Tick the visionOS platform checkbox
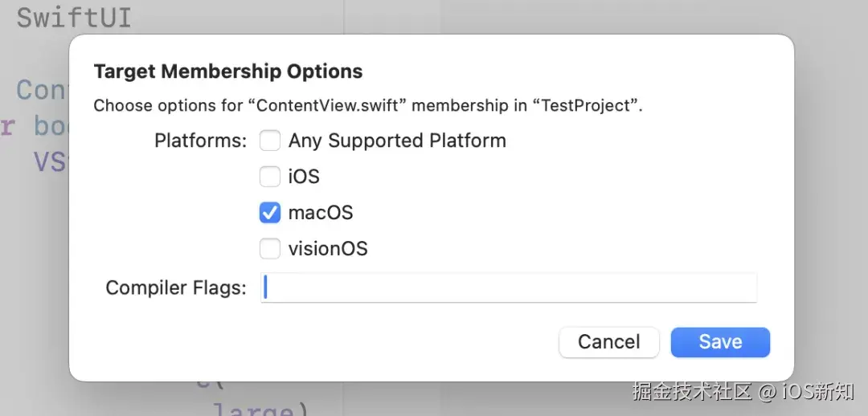Viewport: 868px width, 416px height. coord(270,249)
